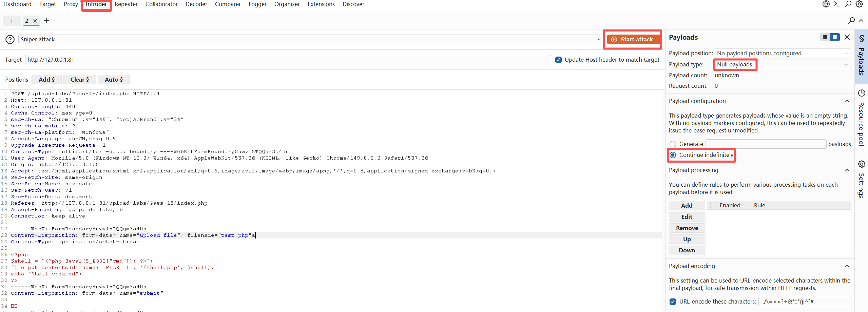
Task: Open the Decoder tab
Action: pyautogui.click(x=196, y=4)
